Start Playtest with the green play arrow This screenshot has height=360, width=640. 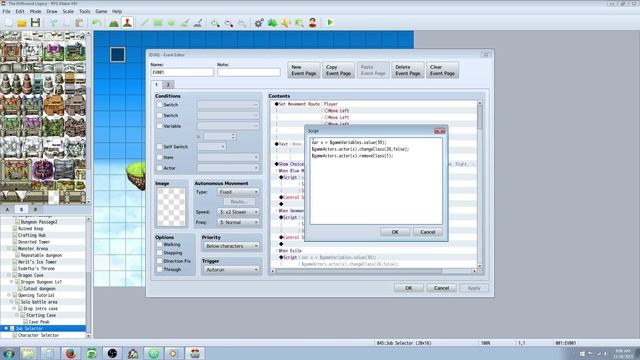click(330, 22)
